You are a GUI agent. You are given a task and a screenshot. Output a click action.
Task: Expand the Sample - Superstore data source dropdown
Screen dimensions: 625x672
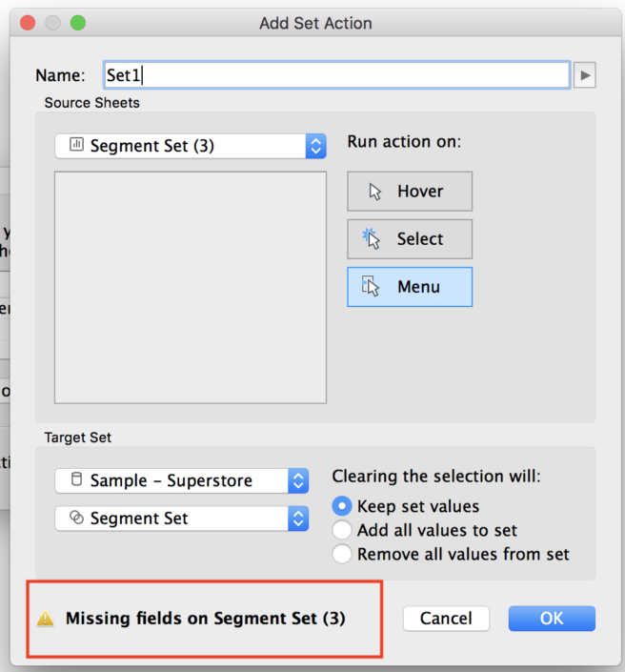click(x=298, y=480)
